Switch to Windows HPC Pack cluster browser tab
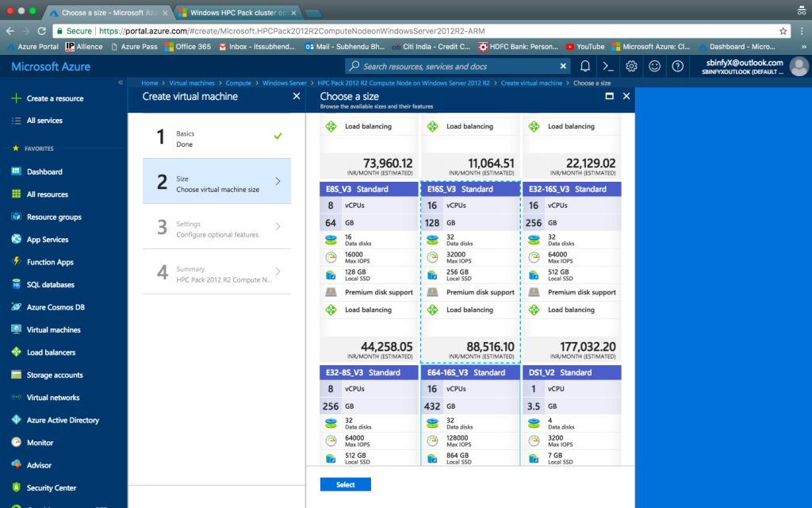 click(238, 13)
